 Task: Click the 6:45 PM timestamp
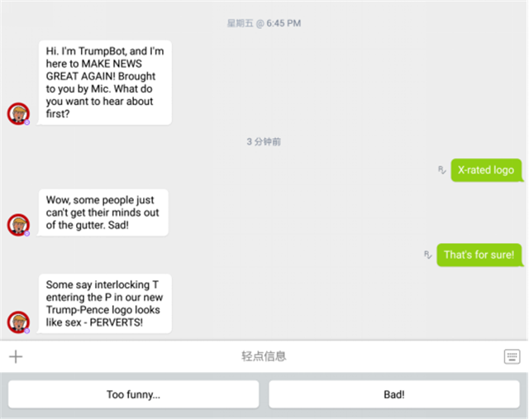click(x=264, y=23)
